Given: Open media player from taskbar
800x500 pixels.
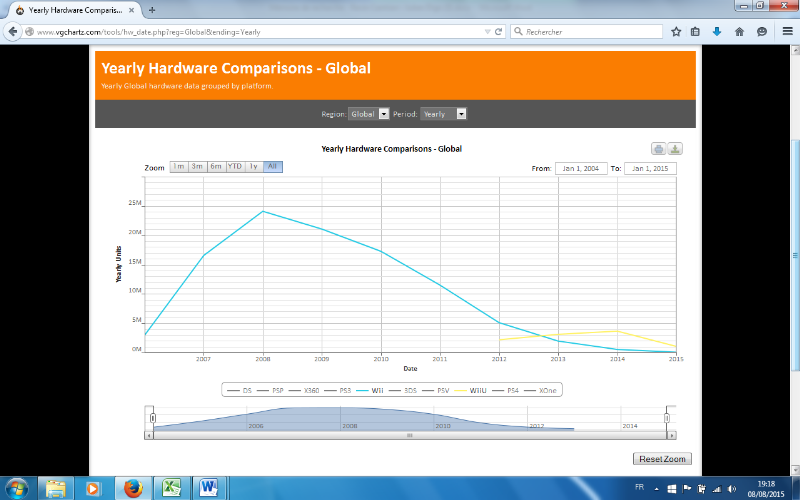Looking at the screenshot, I should tap(92, 489).
